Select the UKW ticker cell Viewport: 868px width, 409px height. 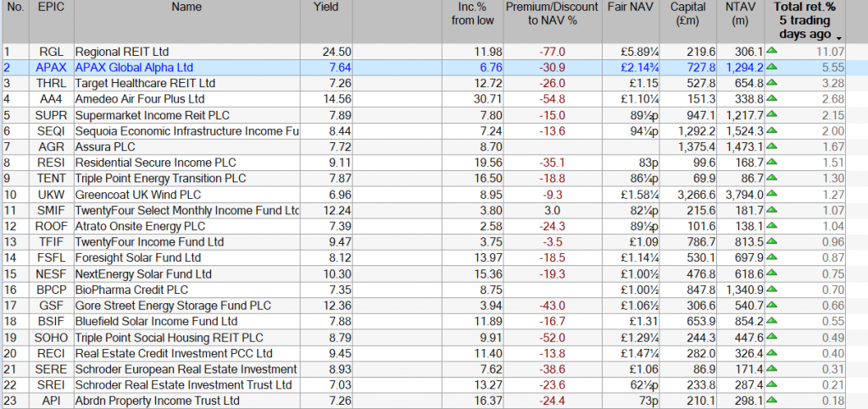tap(50, 195)
